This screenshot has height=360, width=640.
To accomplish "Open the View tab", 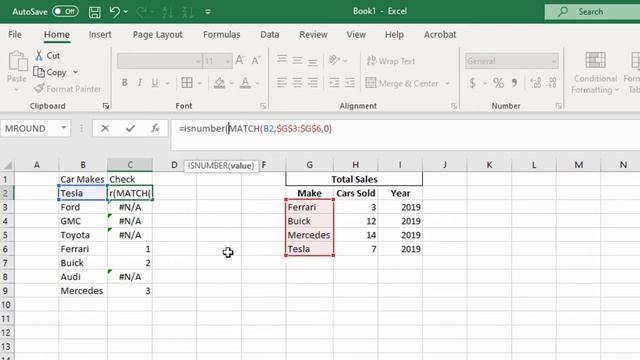I will coord(356,35).
